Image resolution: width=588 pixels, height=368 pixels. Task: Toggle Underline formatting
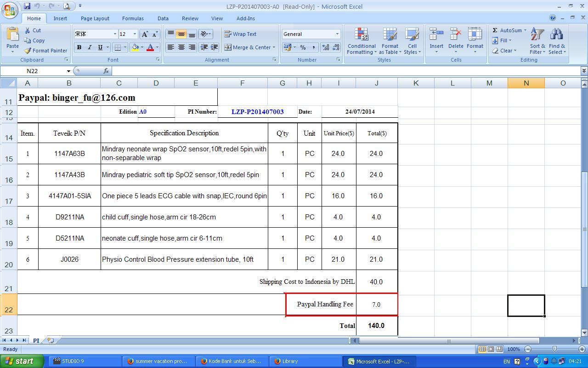tap(100, 47)
